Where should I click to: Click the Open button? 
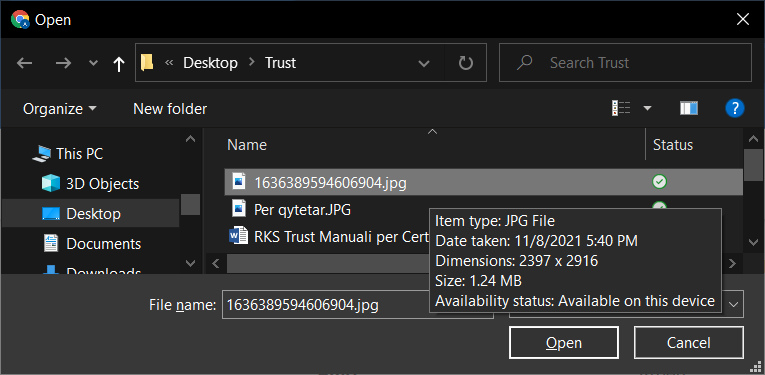(x=564, y=343)
